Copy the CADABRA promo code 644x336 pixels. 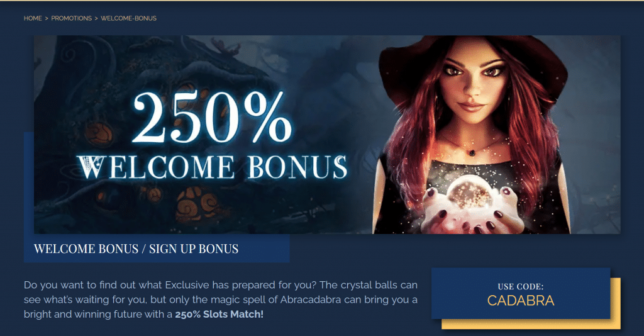pyautogui.click(x=521, y=301)
